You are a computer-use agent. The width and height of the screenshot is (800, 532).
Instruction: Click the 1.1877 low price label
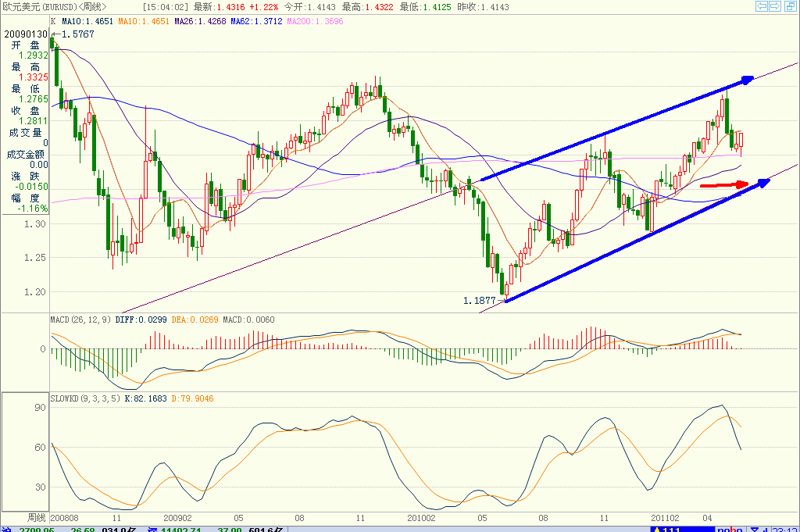[480, 301]
